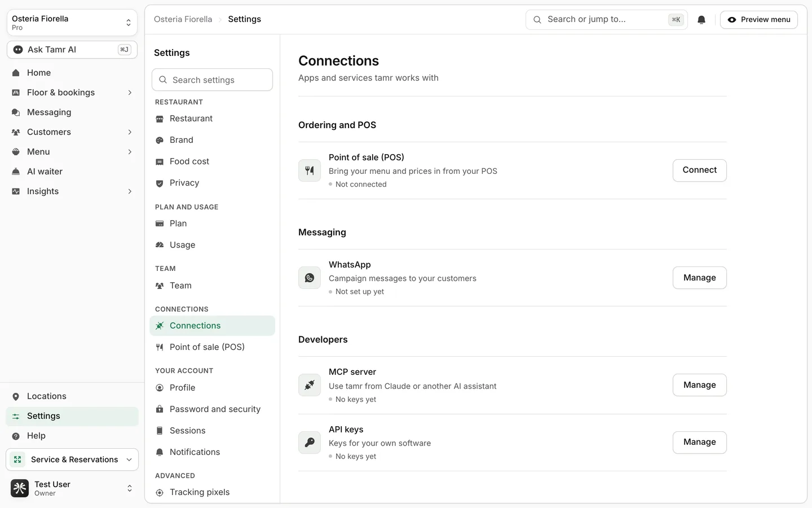The height and width of the screenshot is (508, 812).
Task: Click the Ask Tamr AI robot icon
Action: [x=18, y=50]
